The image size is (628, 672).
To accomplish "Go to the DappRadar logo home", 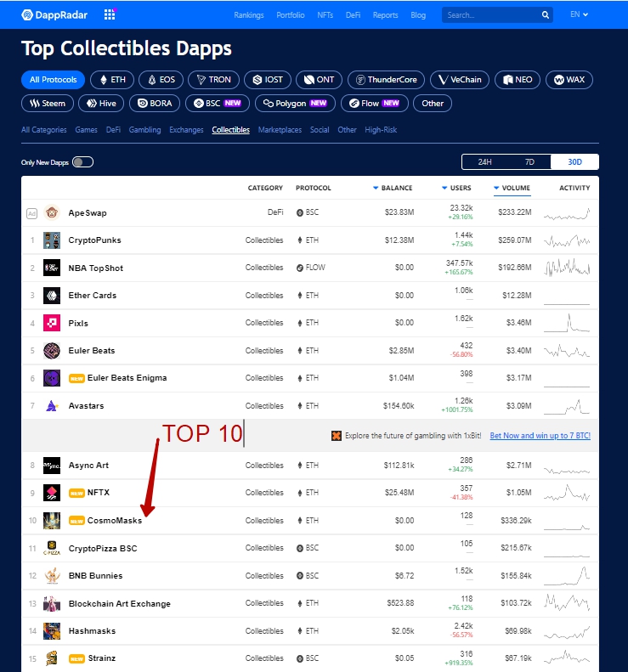I will coord(54,15).
